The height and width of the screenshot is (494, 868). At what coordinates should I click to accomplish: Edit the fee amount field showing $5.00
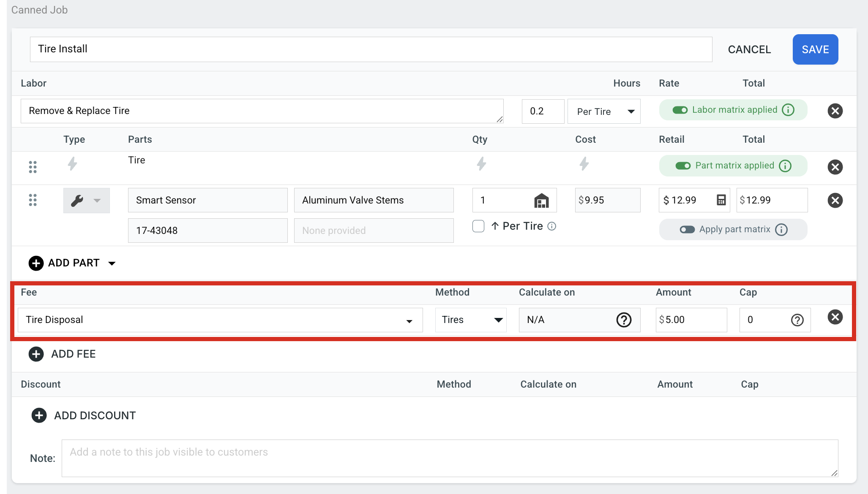(x=691, y=320)
